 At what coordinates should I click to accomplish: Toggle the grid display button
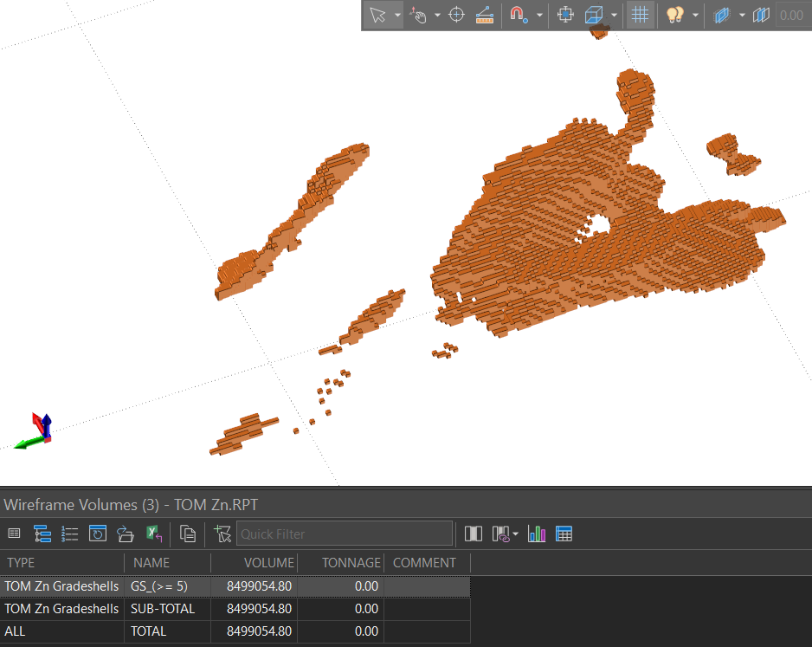click(x=640, y=15)
